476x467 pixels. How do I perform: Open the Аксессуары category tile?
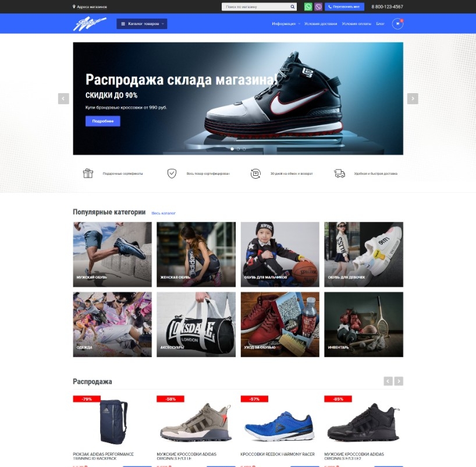pos(196,324)
